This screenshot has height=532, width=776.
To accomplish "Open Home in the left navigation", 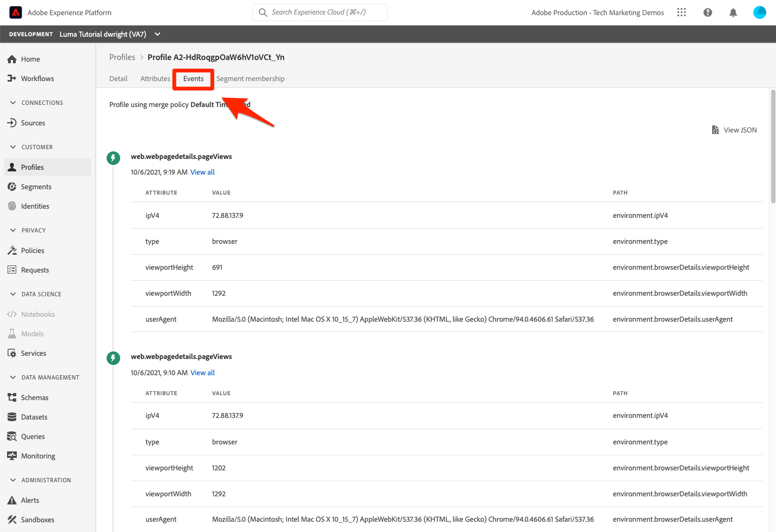I will pyautogui.click(x=48, y=59).
